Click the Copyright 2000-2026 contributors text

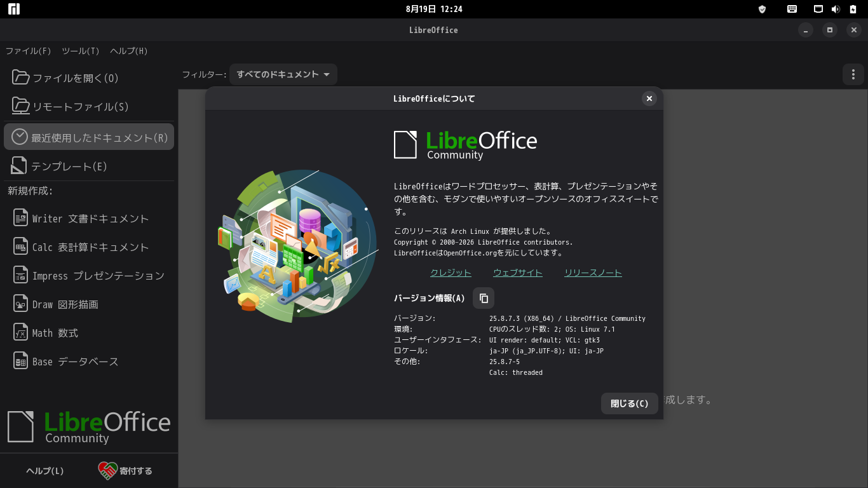tap(483, 242)
